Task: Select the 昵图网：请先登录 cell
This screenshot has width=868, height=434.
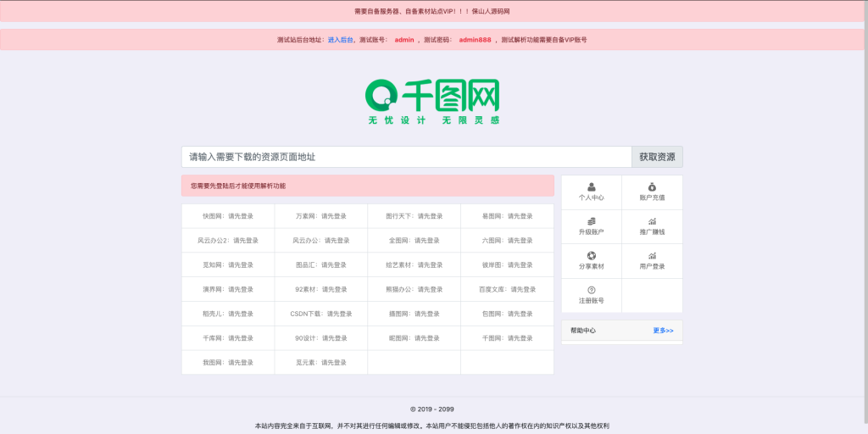Action: pos(414,337)
